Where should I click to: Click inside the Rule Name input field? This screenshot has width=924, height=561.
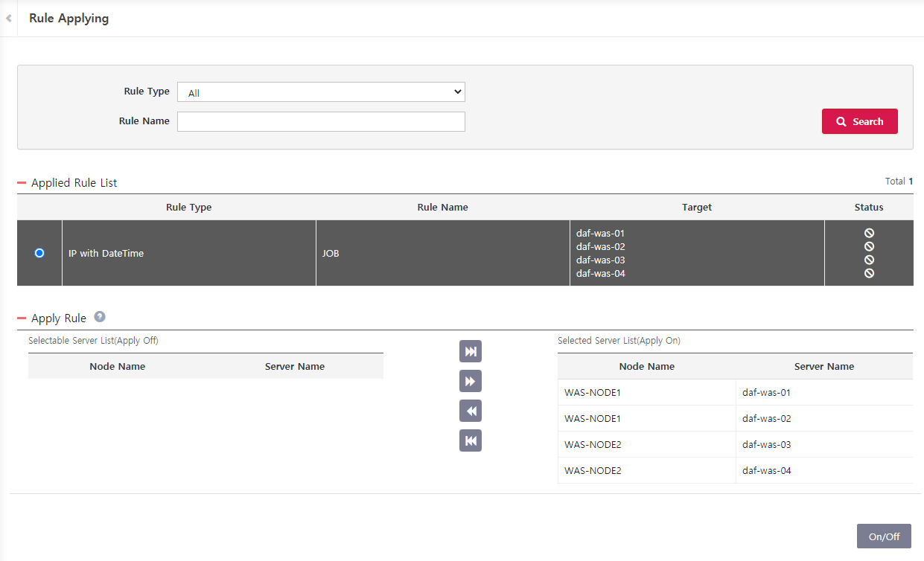click(x=321, y=121)
